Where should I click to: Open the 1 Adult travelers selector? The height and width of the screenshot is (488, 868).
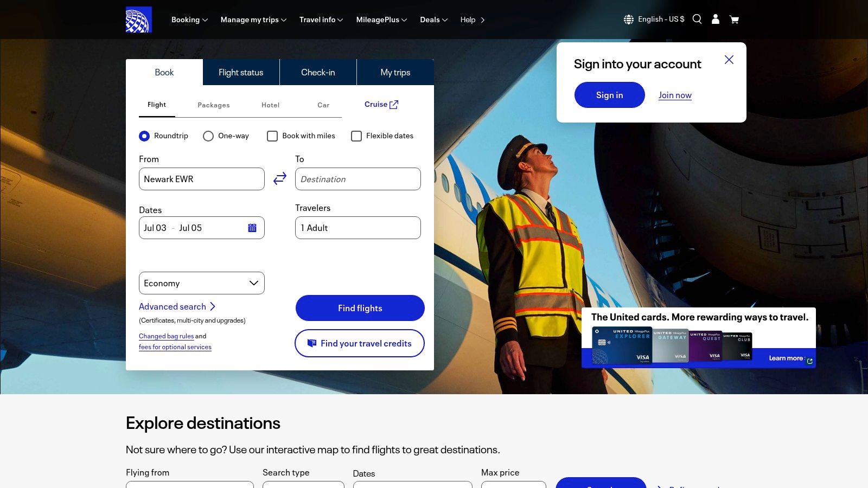pyautogui.click(x=358, y=228)
